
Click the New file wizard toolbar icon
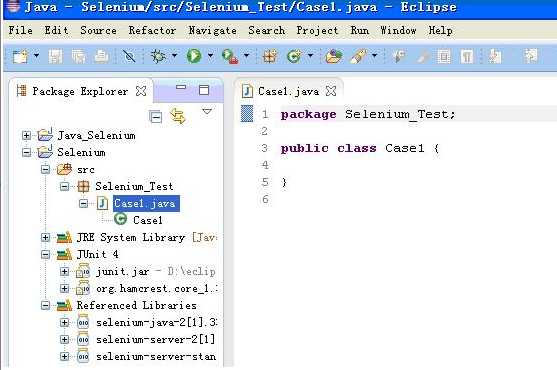click(x=20, y=56)
